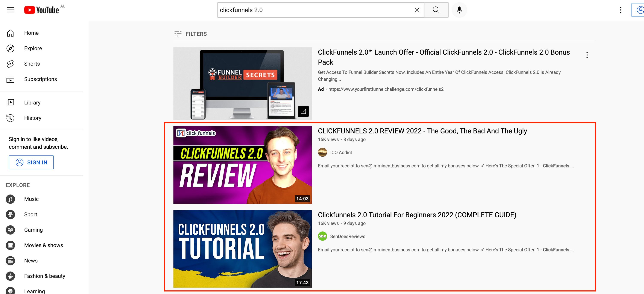Image resolution: width=644 pixels, height=294 pixels.
Task: Open the ClickFunnels 2.0 Launch Offer ad title
Action: pyautogui.click(x=444, y=57)
